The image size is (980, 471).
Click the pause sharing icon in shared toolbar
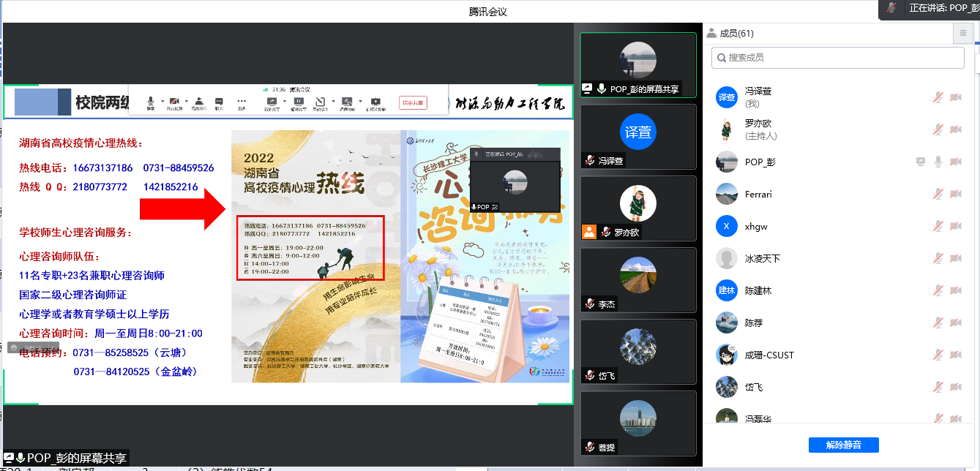click(x=299, y=102)
